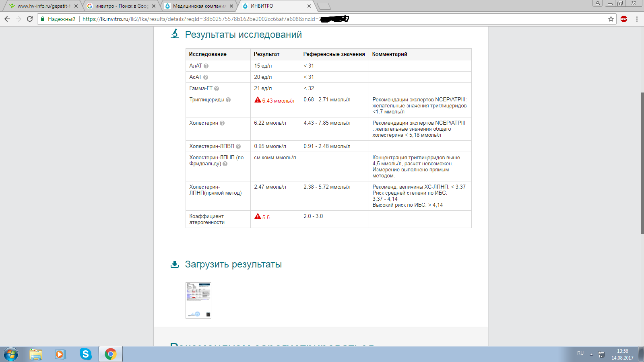Click the help icon next to АсАТ
The image size is (644, 362).
[206, 77]
